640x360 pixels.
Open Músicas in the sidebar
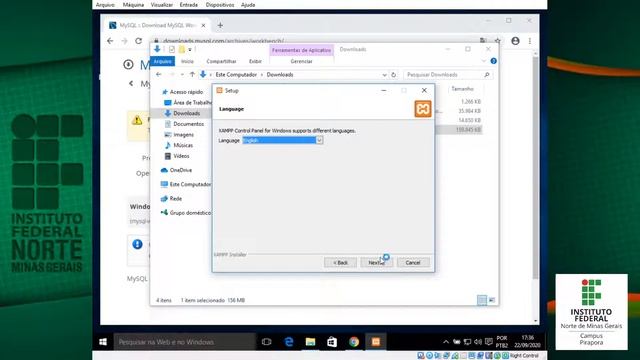point(183,145)
